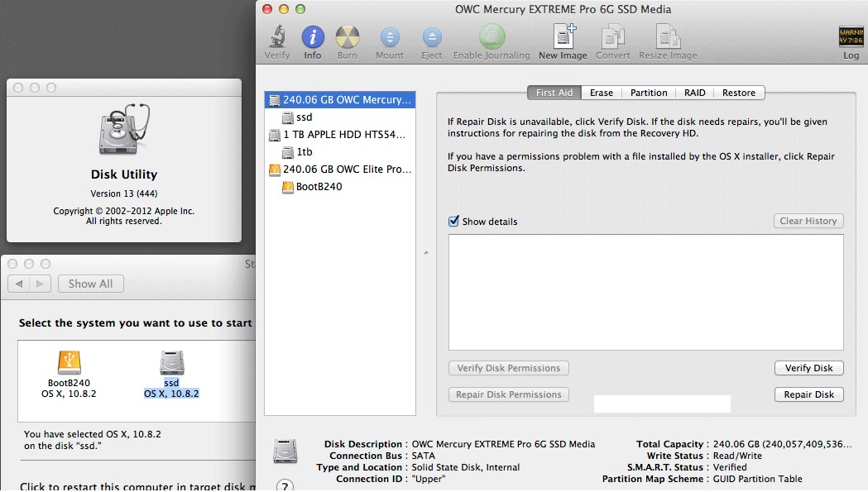This screenshot has width=868, height=492.
Task: Click the Verify Disk Permissions button
Action: pyautogui.click(x=509, y=368)
